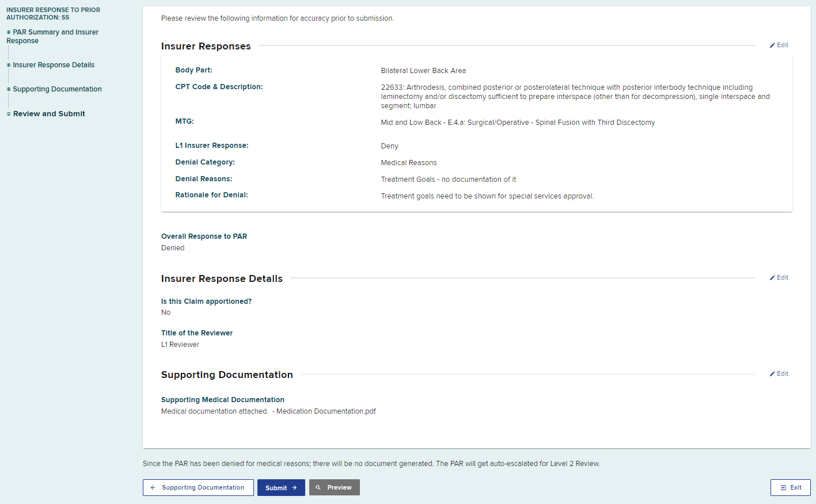This screenshot has height=504, width=816.
Task: Go to Insurer Response Details in sidebar
Action: pyautogui.click(x=54, y=65)
